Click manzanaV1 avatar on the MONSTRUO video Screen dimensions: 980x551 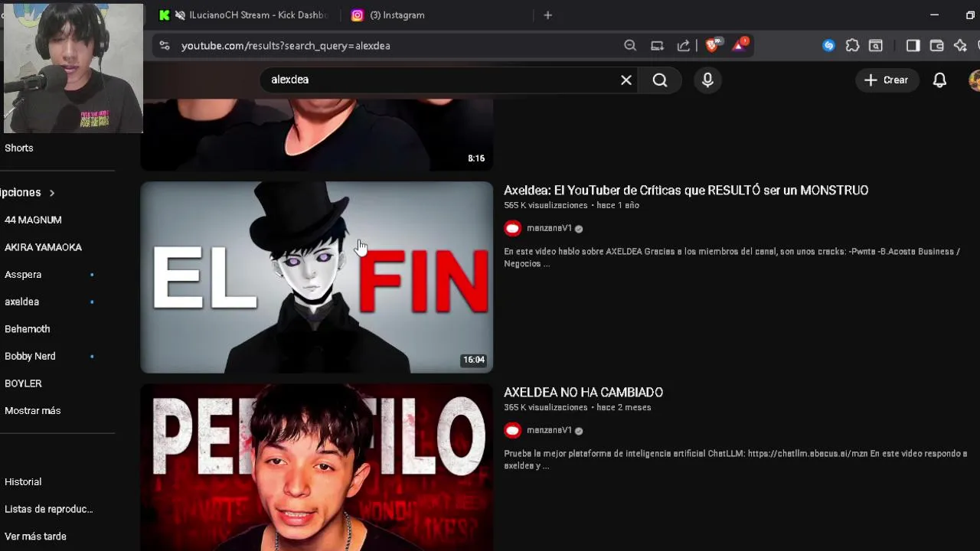[513, 228]
